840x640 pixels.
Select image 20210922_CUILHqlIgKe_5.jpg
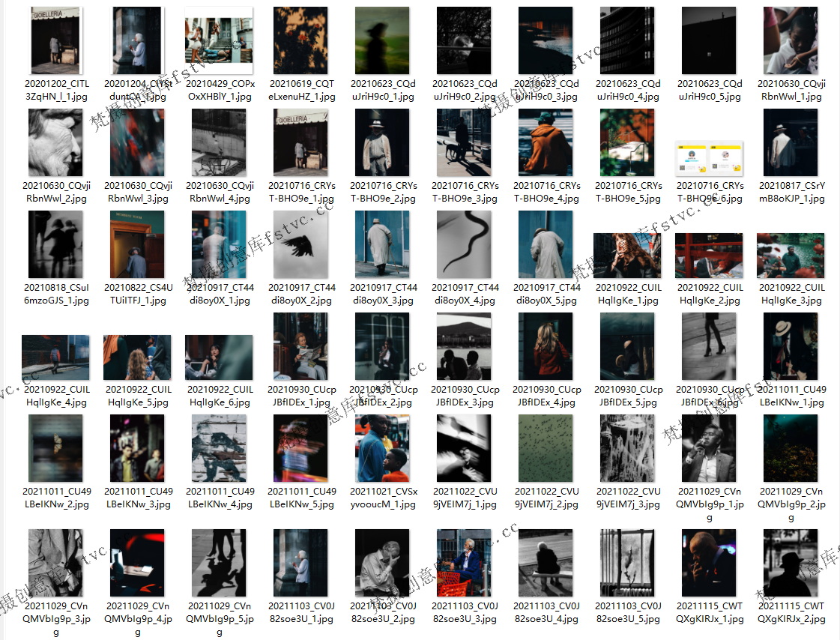(x=137, y=357)
